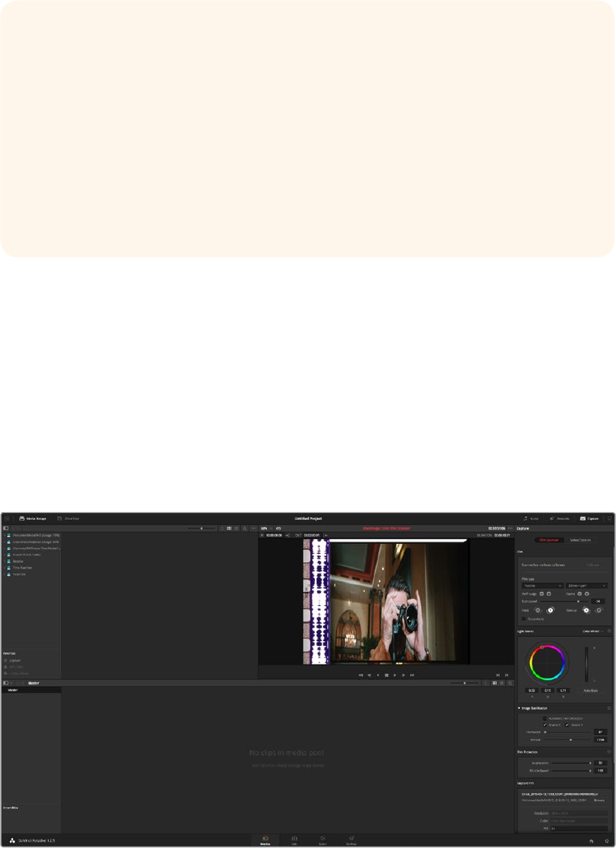Click the Clone Tool button
This screenshot has width=616, height=848.
pyautogui.click(x=68, y=518)
